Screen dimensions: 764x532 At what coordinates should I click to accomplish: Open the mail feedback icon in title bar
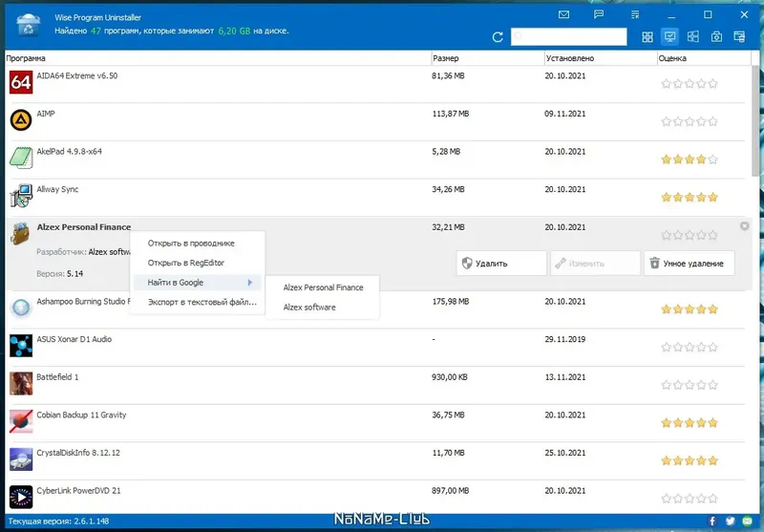point(563,14)
